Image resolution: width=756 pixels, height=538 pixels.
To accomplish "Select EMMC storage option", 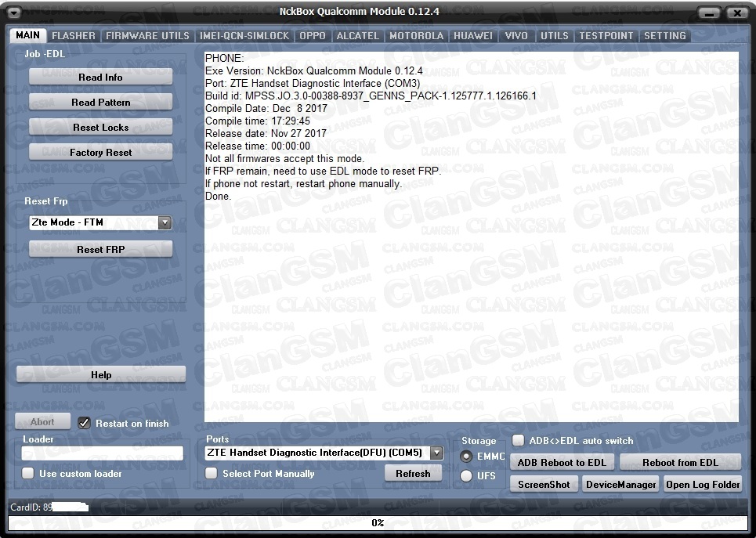I will point(466,456).
